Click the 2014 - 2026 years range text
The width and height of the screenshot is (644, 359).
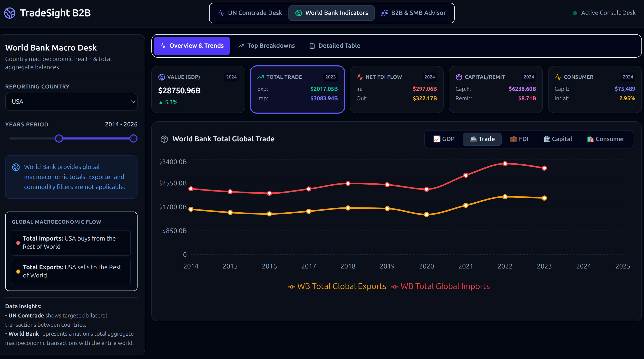[121, 124]
